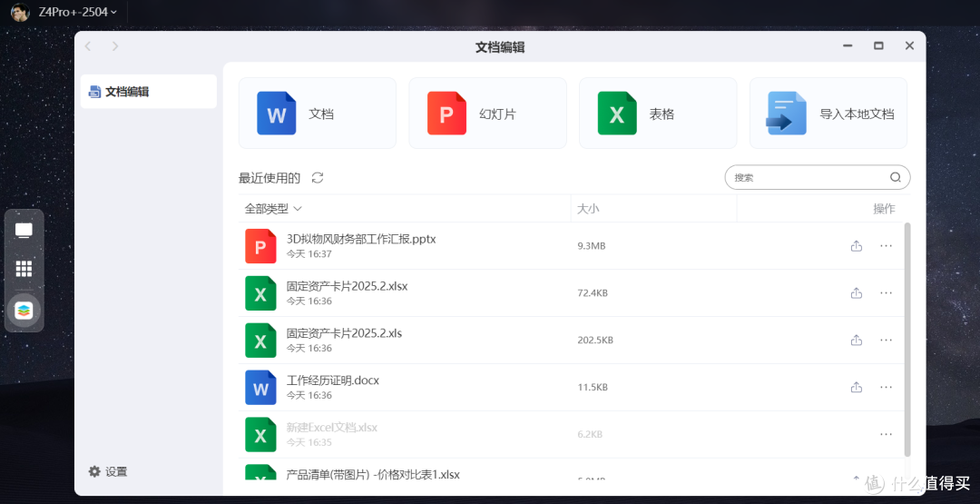Viewport: 980px width, 504px height.
Task: Share 3D拟物风财务部工作汇报.pptx file
Action: point(857,246)
